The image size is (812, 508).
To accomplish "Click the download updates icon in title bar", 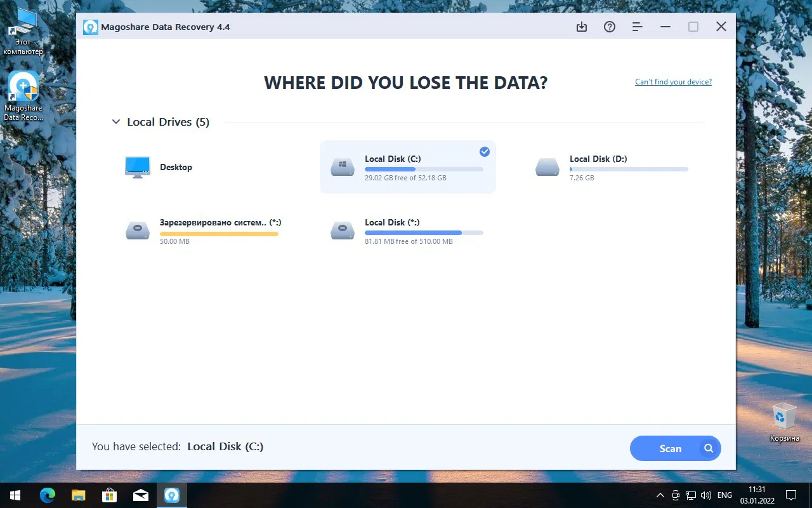I will coord(582,27).
